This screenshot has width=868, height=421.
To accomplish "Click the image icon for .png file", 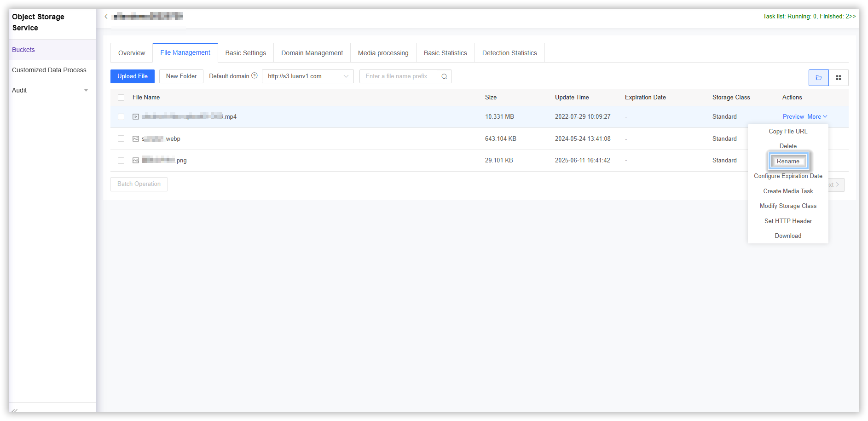I will tap(136, 161).
